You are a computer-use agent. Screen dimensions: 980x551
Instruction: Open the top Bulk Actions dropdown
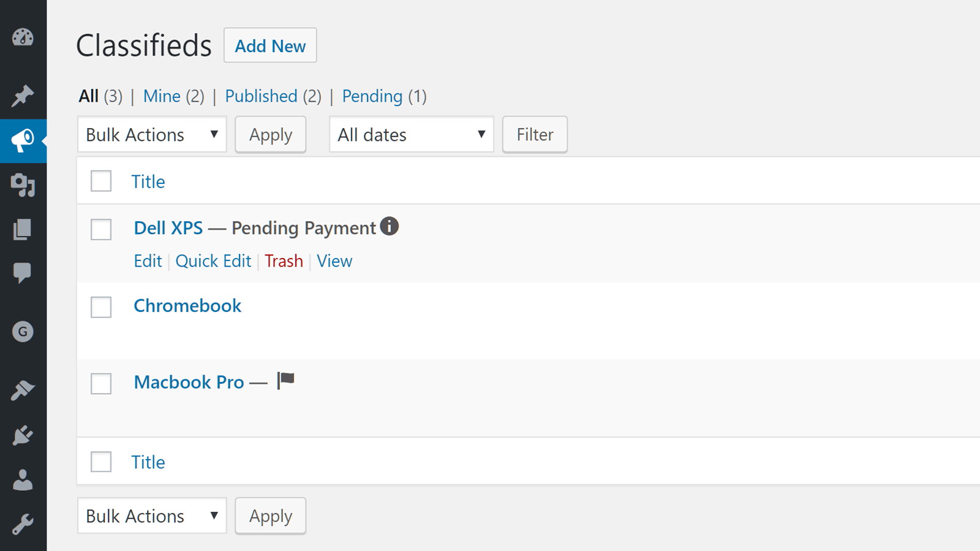152,135
